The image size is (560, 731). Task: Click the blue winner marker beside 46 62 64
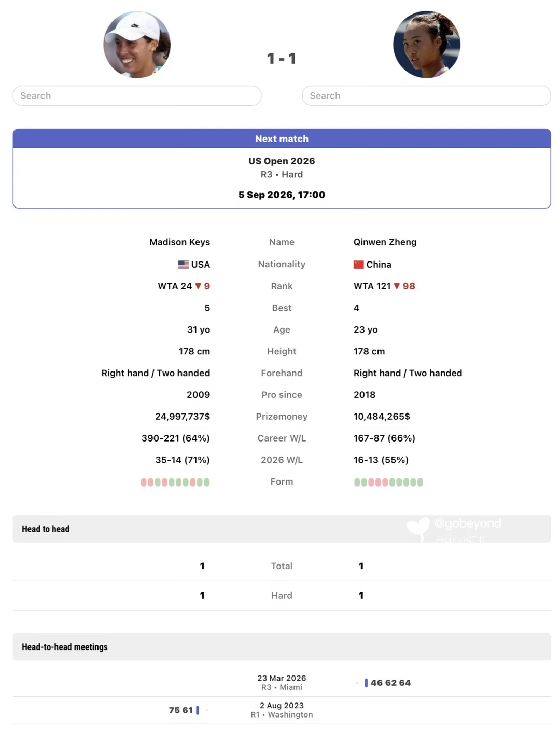click(366, 683)
